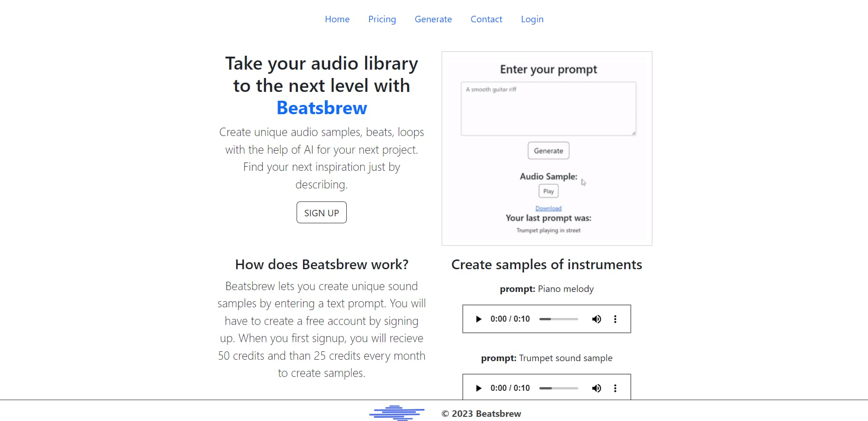Mute the Piano melody player volume
The width and height of the screenshot is (868, 421).
click(596, 319)
